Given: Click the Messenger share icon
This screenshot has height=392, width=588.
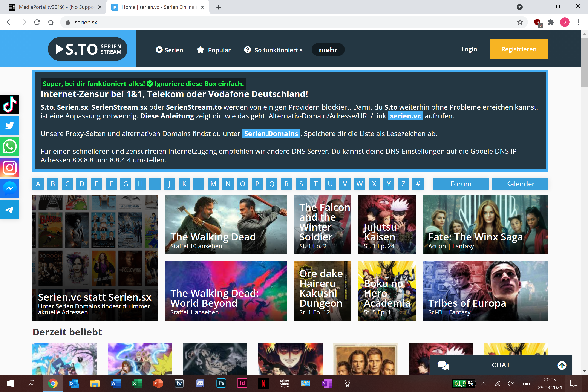Looking at the screenshot, I should (x=9, y=189).
